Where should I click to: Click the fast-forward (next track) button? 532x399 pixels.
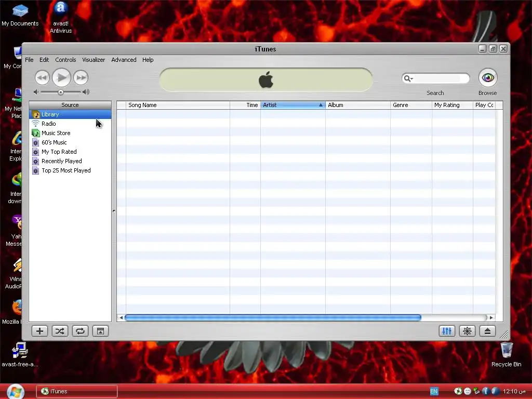click(81, 78)
